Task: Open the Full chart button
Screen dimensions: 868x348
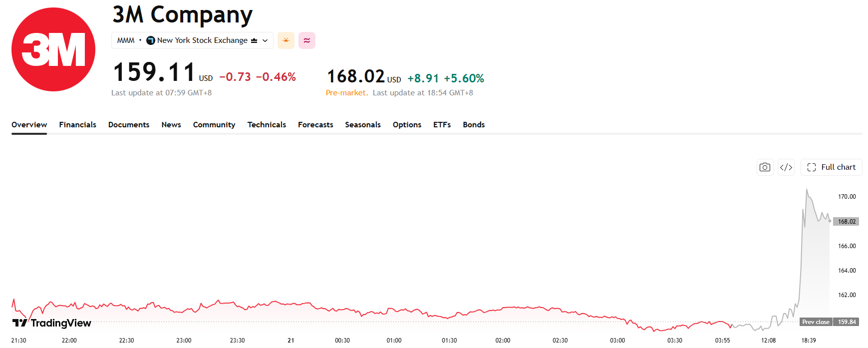Action: pyautogui.click(x=832, y=167)
